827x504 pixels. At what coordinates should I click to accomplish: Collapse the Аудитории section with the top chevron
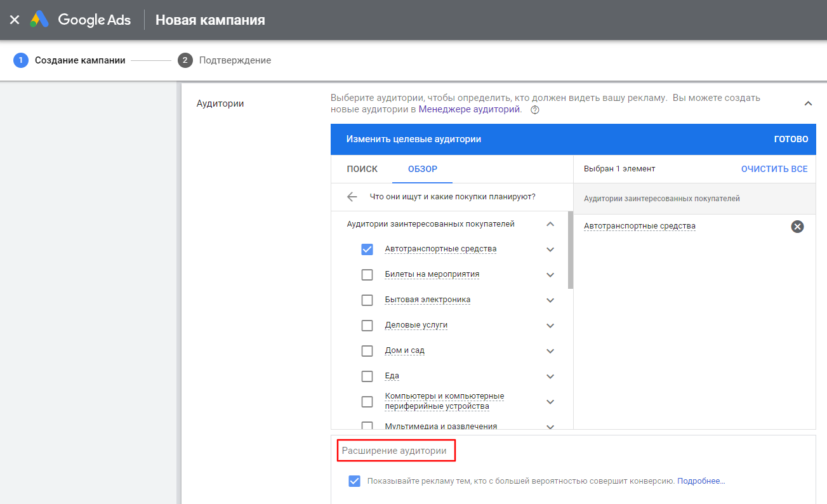coord(808,103)
